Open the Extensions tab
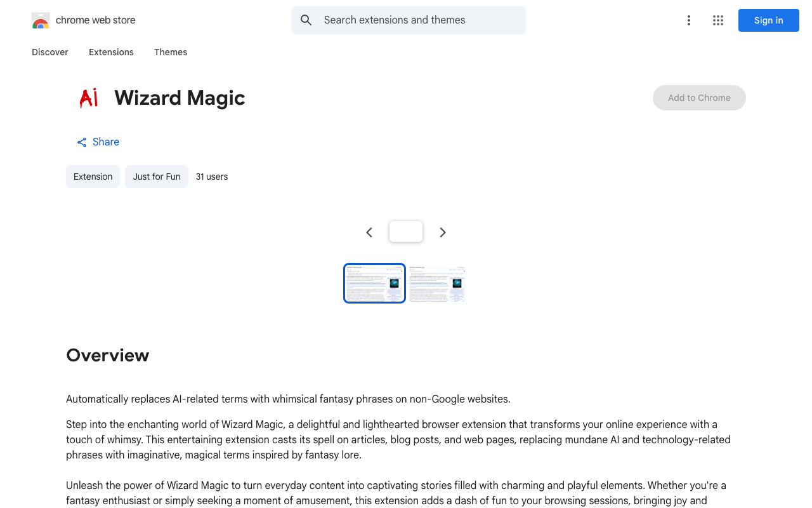 pyautogui.click(x=111, y=52)
